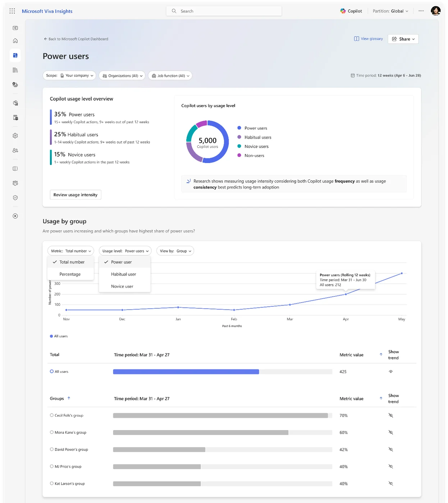Collapse the Usage level: Power users dropdown
448x503 pixels.
(125, 251)
